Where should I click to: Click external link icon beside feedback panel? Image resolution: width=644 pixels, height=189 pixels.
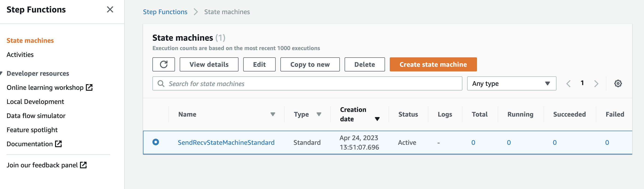pos(83,165)
